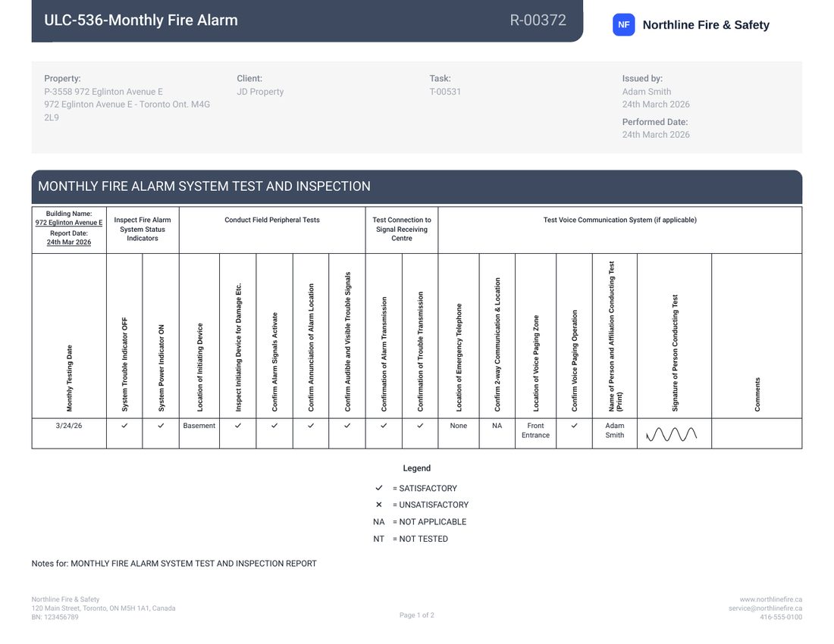Click the empty Comments cell in the data row
The height and width of the screenshot is (644, 834).
tap(757, 433)
